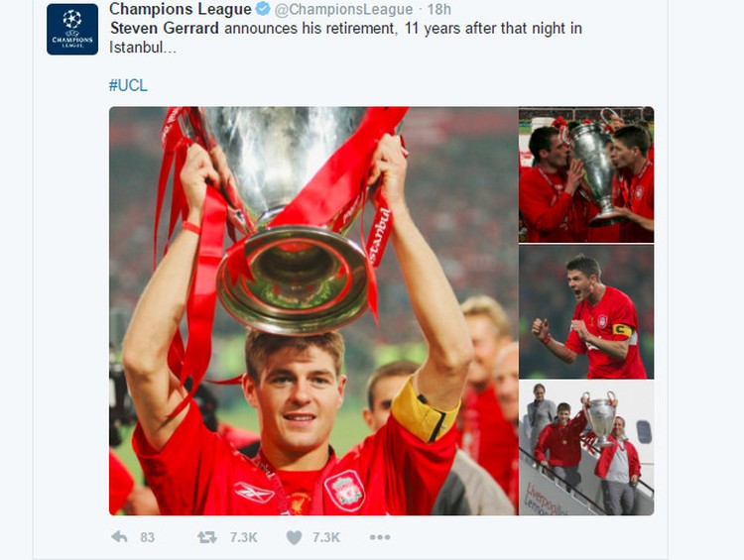Click the 7.3K retweet count

243,537
